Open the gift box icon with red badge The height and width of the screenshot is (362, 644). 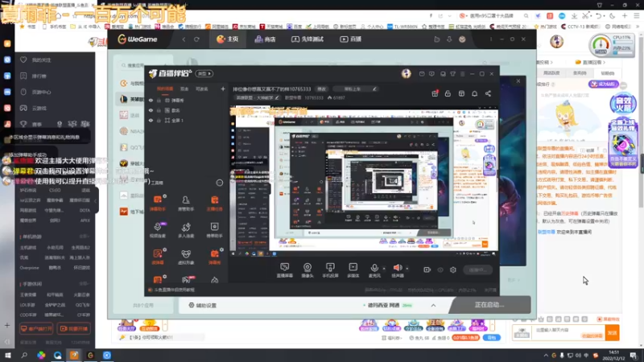pyautogui.click(x=435, y=93)
